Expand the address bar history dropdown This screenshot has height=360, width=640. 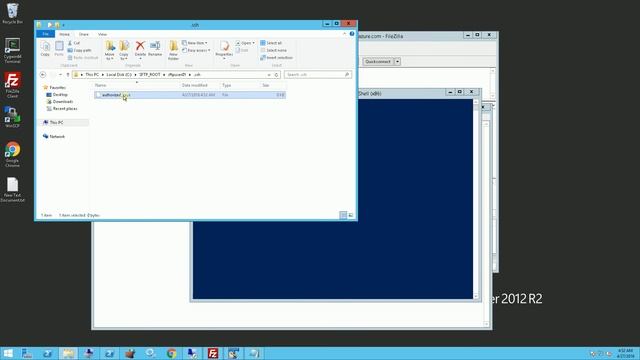[269, 75]
